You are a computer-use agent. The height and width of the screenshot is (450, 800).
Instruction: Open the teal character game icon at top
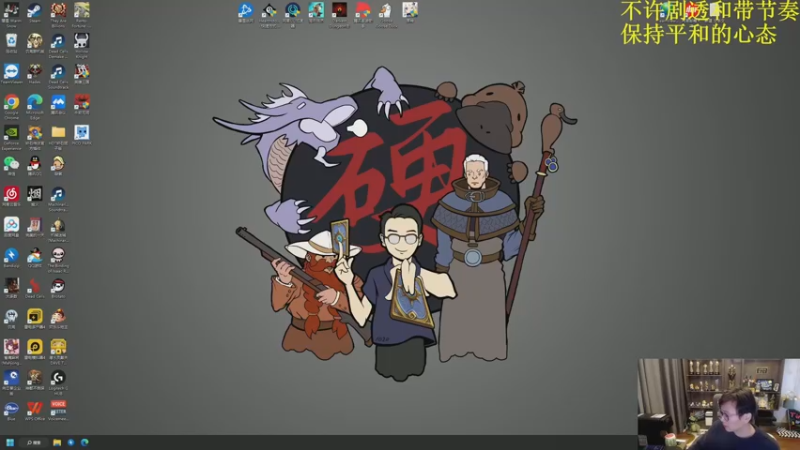click(x=316, y=10)
